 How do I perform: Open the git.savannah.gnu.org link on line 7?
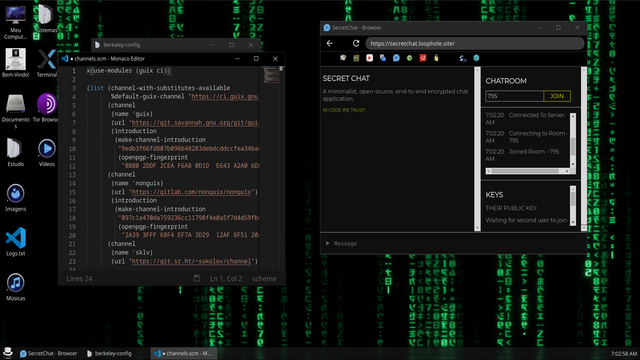(x=196, y=122)
